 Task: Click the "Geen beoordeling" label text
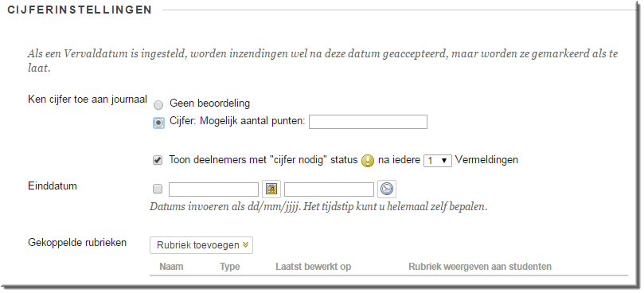tap(209, 104)
